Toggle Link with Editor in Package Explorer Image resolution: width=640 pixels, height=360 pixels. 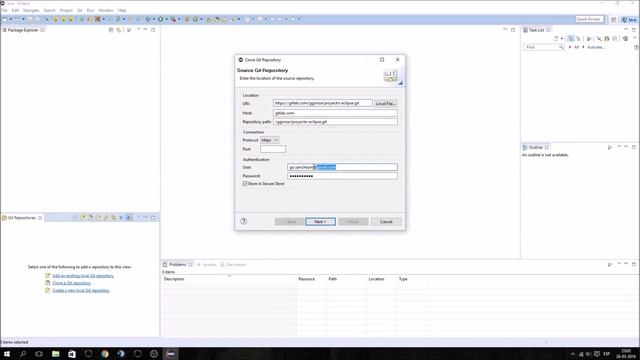pyautogui.click(x=119, y=30)
